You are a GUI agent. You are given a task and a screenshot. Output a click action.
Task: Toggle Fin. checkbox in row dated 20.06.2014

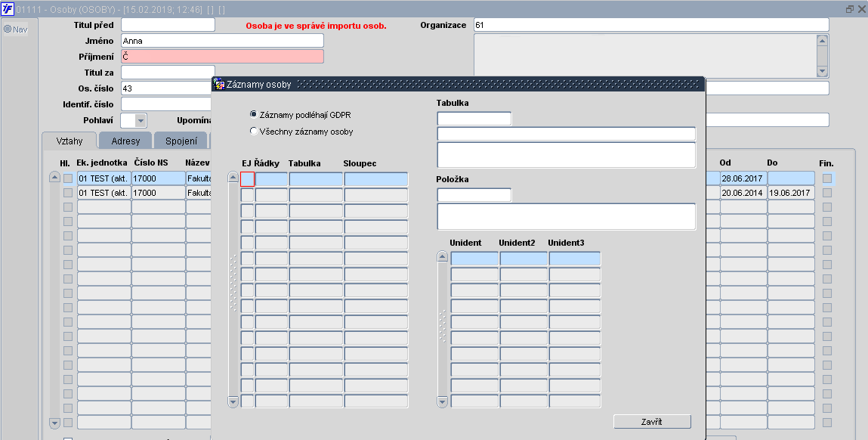coord(827,193)
